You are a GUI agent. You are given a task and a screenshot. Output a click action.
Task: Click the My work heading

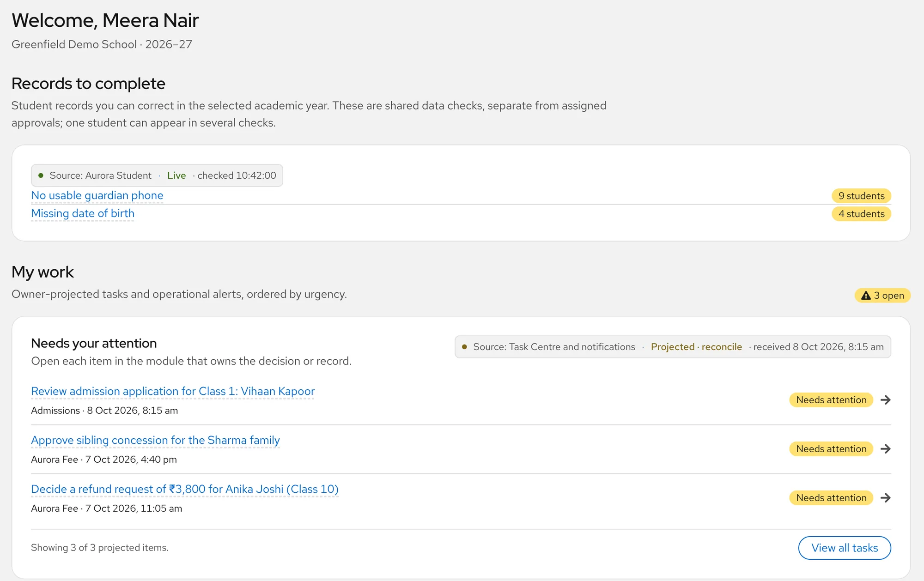click(43, 272)
